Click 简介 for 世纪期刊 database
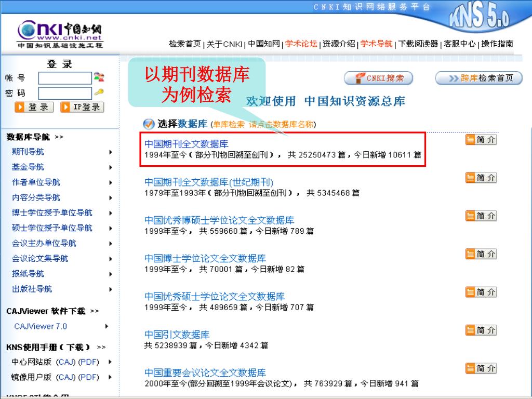Viewport: 532px width, 399px height. (x=481, y=178)
